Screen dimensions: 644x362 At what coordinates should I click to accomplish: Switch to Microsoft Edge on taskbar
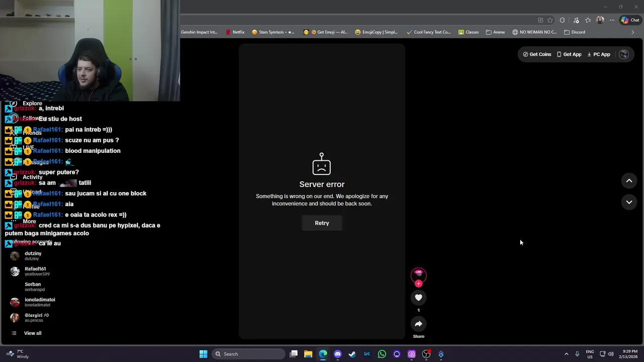[323, 354]
